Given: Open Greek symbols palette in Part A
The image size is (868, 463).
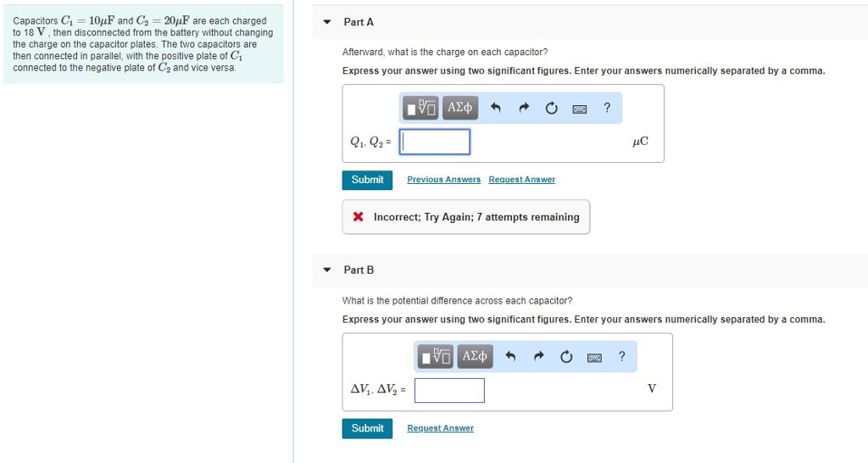Looking at the screenshot, I should click(x=460, y=108).
